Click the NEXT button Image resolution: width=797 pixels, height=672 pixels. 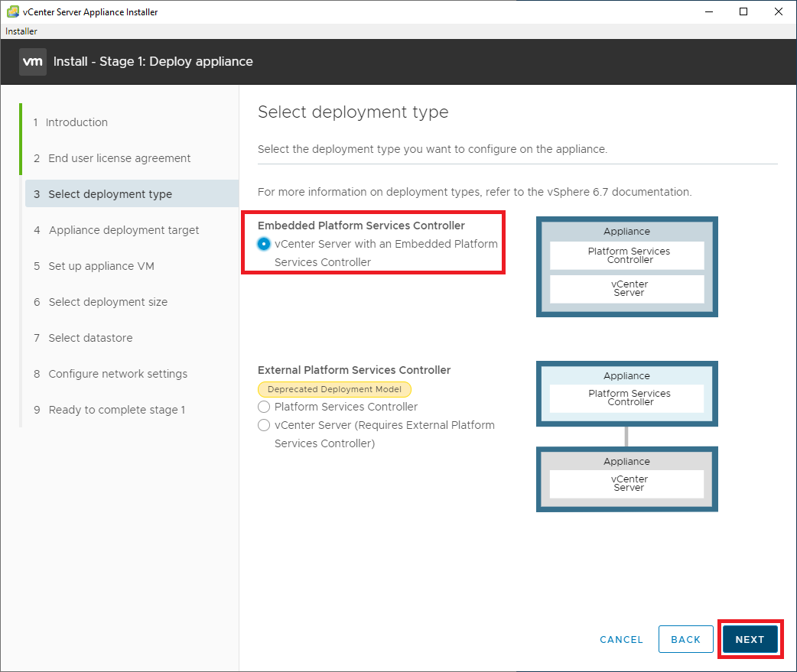750,639
